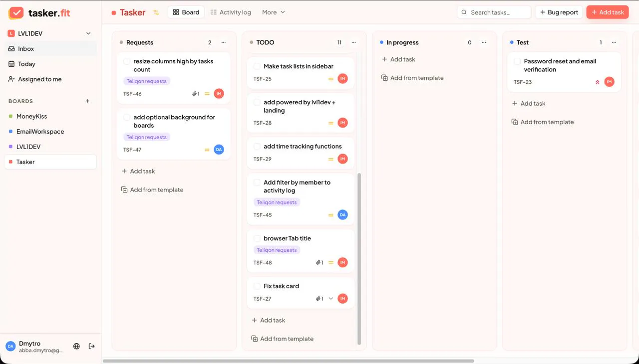The height and width of the screenshot is (364, 639).
Task: Expand the LVL1DEV workspace dropdown
Action: [88, 33]
